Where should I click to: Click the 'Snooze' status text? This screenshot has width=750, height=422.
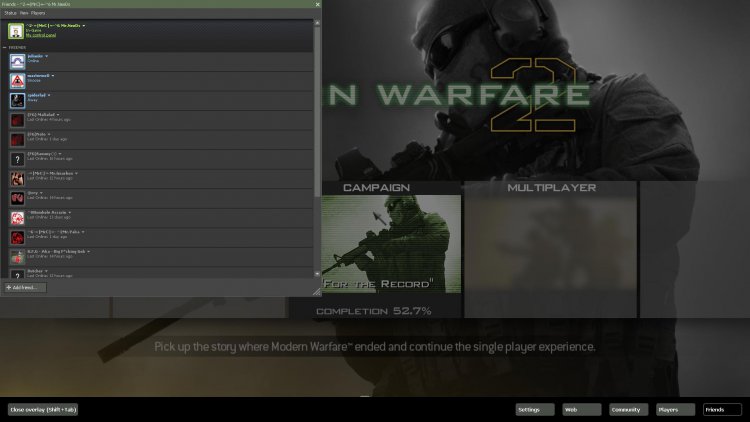(x=34, y=80)
